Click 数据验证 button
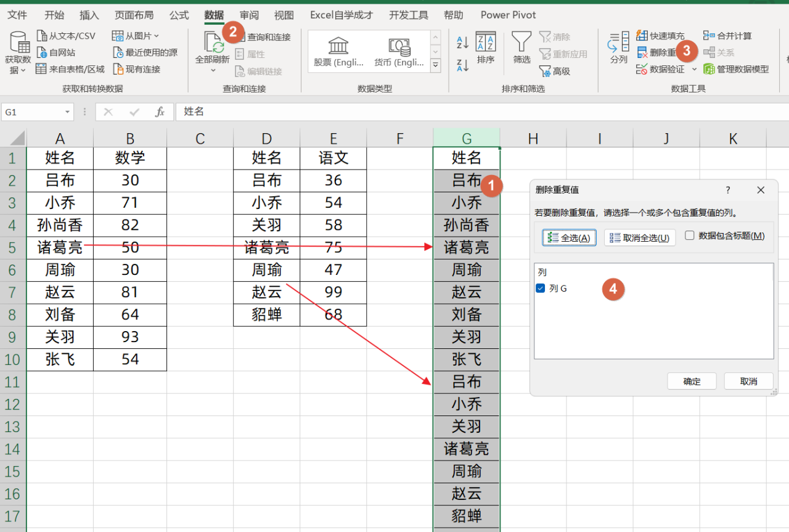This screenshot has height=532, width=789. pos(661,69)
